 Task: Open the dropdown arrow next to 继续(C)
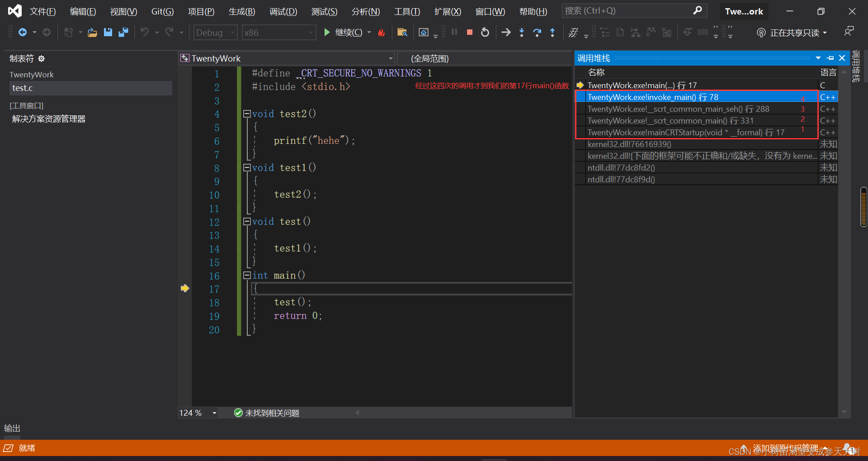pos(369,32)
